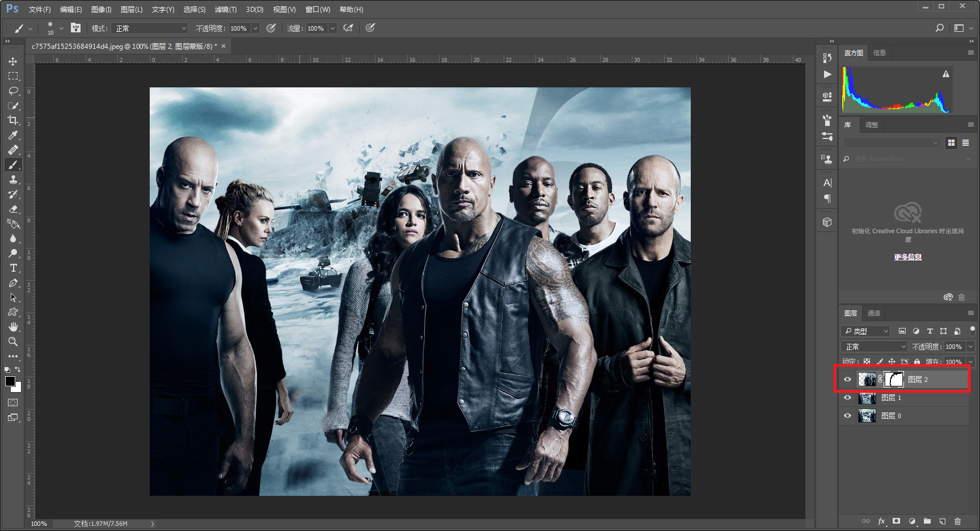Toggle Quick Mask mode
The width and height of the screenshot is (980, 531).
(13, 402)
